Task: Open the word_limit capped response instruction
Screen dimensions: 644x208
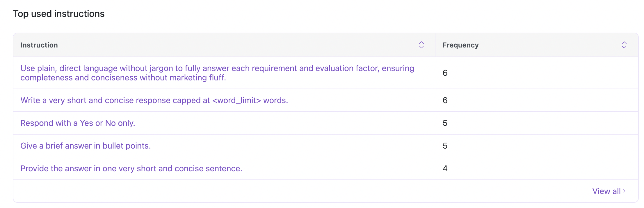Action: pos(154,100)
